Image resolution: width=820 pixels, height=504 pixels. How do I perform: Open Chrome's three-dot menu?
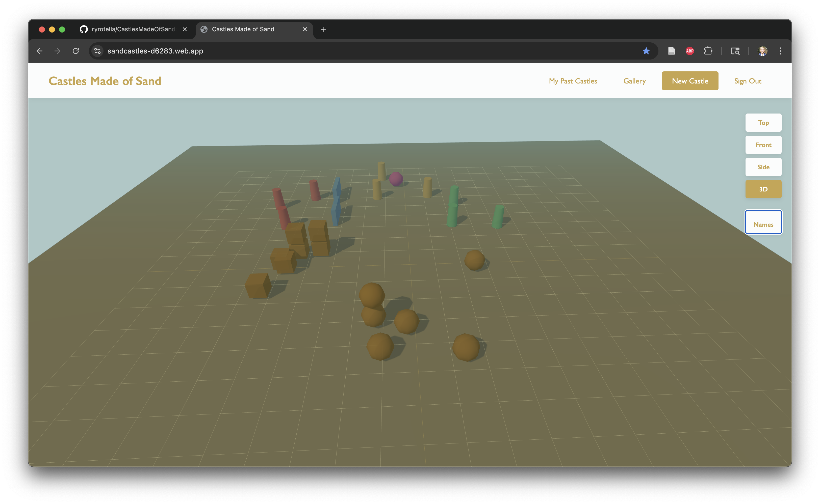[x=780, y=51]
